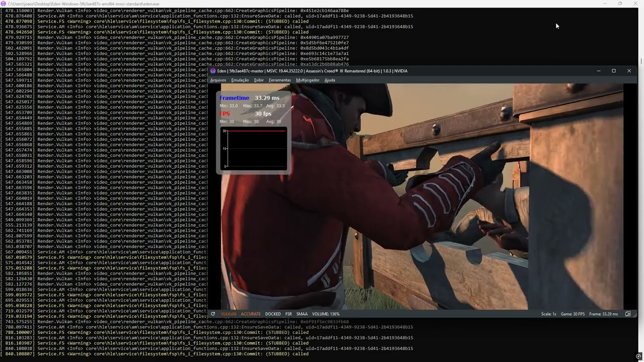Open the Ajuda menu

pyautogui.click(x=330, y=80)
